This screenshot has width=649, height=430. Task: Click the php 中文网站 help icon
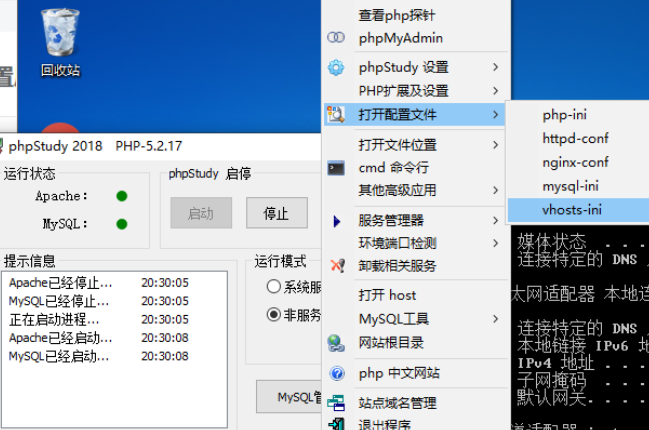point(337,373)
